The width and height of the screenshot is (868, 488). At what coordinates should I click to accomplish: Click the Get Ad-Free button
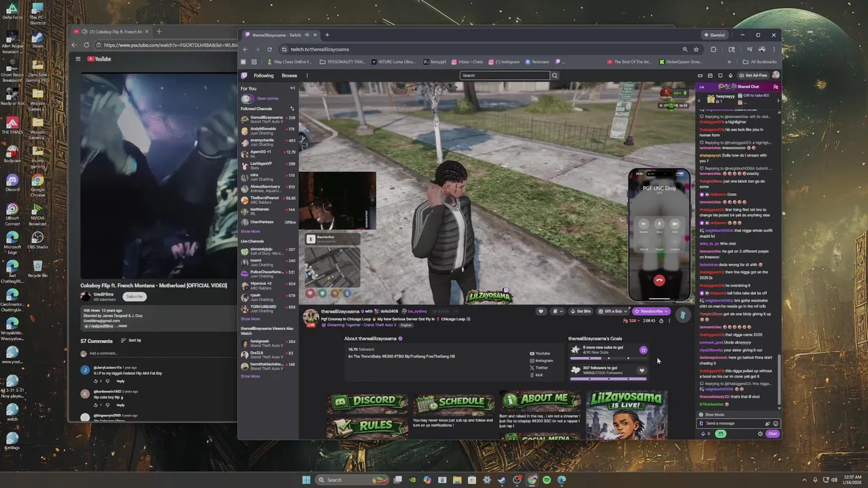pos(753,75)
